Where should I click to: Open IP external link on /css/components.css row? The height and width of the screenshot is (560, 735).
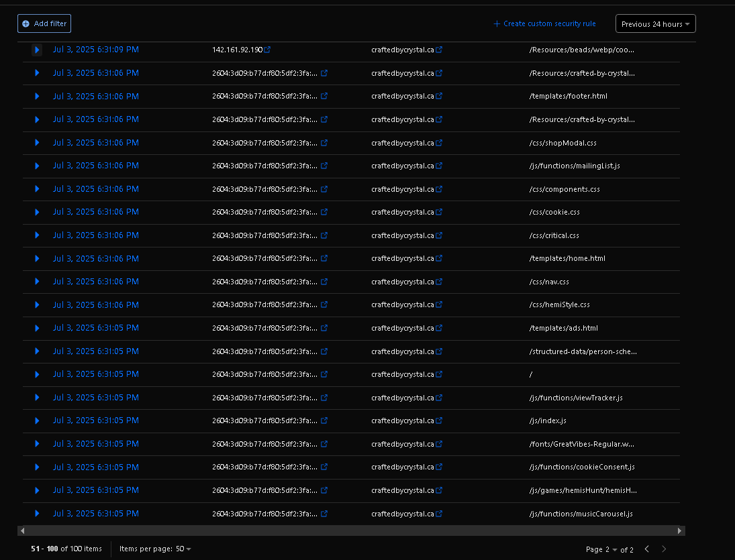324,189
